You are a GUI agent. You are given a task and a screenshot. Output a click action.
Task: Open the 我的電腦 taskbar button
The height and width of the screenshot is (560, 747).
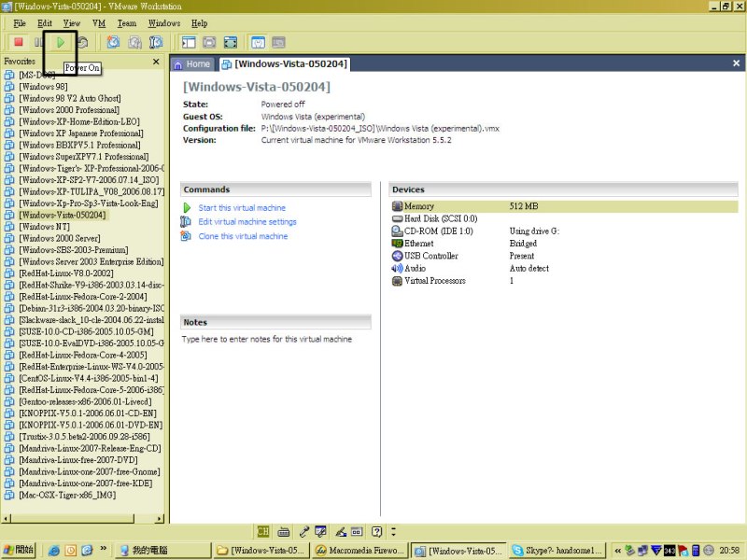click(x=162, y=550)
